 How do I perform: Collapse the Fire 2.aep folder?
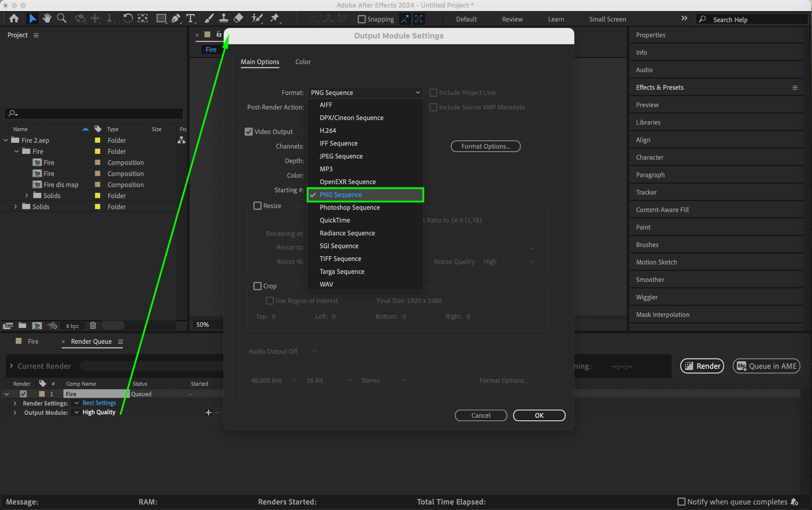click(x=6, y=140)
